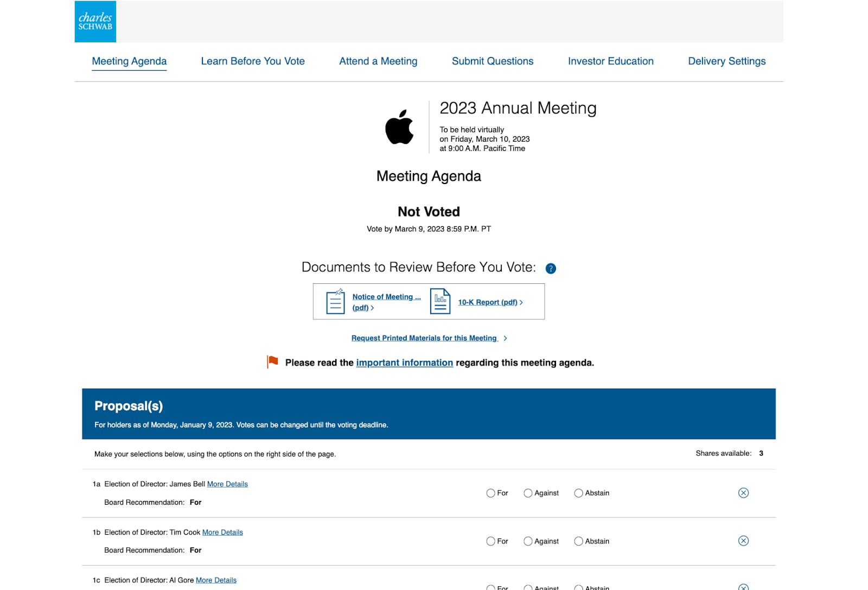
Task: Open the Learn Before You Vote tab
Action: pyautogui.click(x=253, y=61)
